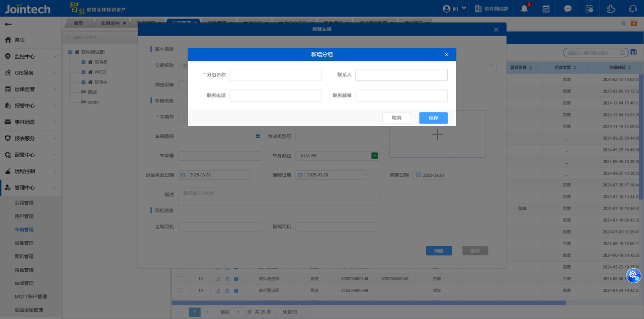Click the edit pencil icon in row 18
644x319 pixels.
pos(218,279)
